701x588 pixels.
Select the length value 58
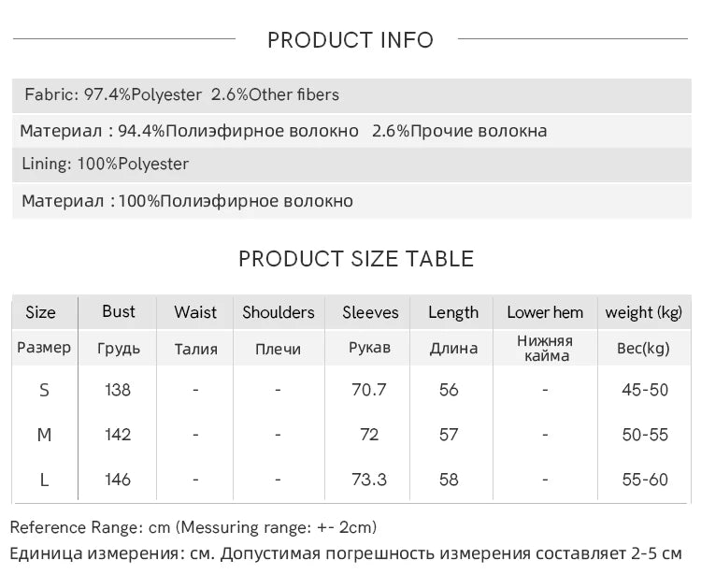(449, 480)
